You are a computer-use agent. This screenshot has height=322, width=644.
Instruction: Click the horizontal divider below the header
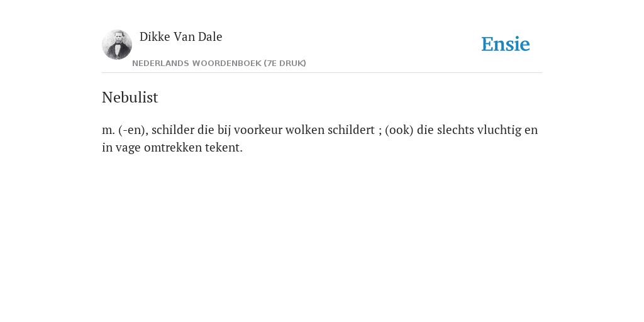(322, 73)
